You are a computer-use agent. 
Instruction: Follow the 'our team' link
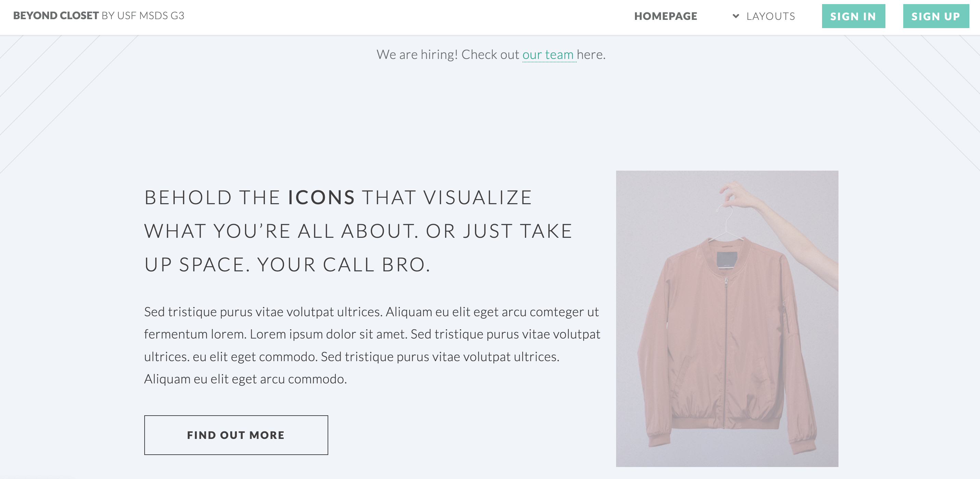(x=548, y=55)
